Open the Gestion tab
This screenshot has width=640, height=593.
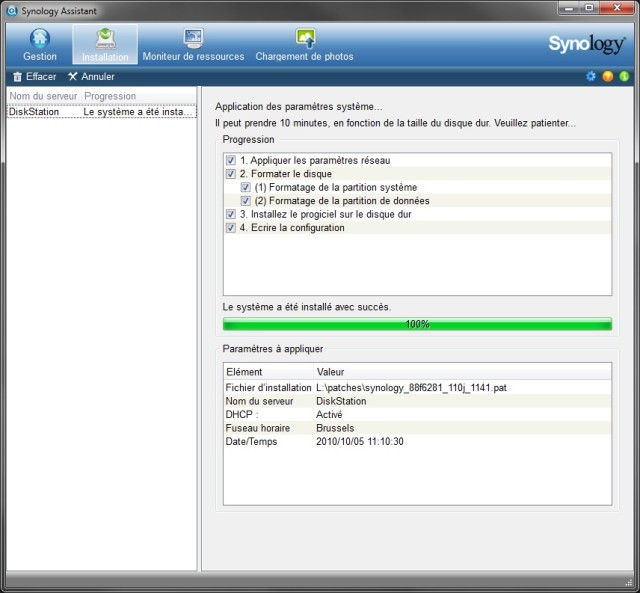[40, 45]
